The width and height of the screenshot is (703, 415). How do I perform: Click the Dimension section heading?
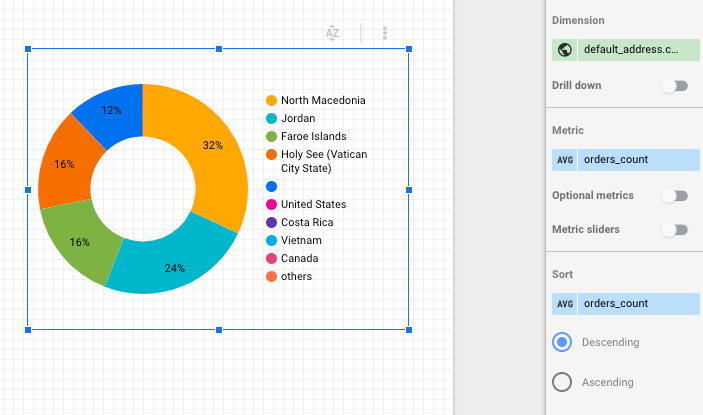[578, 21]
